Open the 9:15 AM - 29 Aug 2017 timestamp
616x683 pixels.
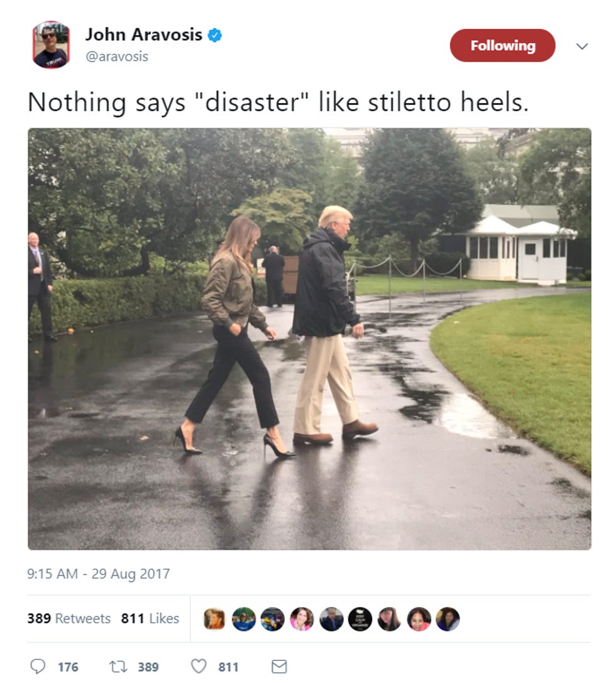99,574
